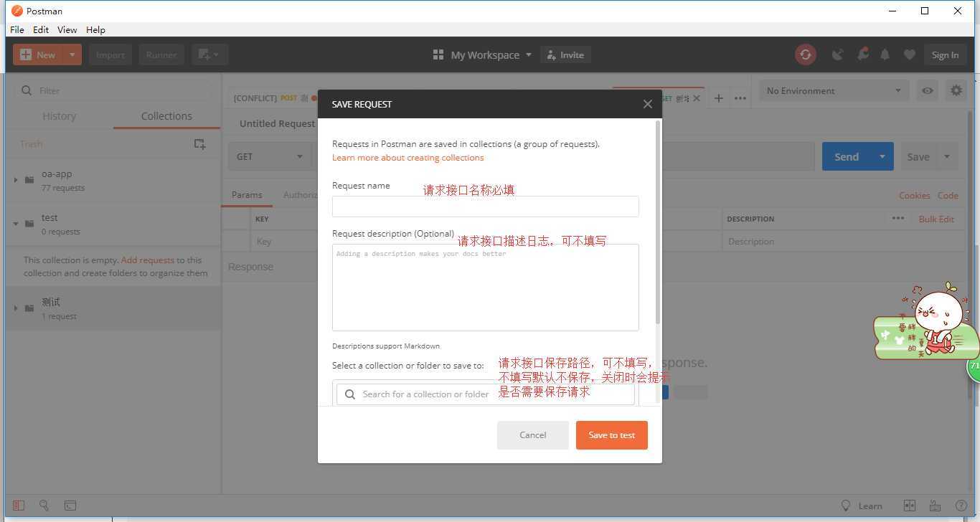Viewport: 980px width, 522px height.
Task: Click Search for a collection or folder
Action: (485, 394)
